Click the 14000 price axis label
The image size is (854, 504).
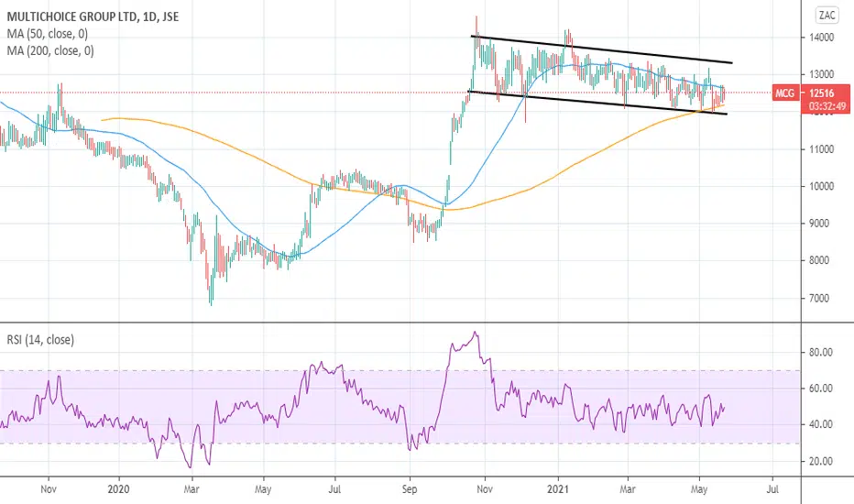[821, 38]
